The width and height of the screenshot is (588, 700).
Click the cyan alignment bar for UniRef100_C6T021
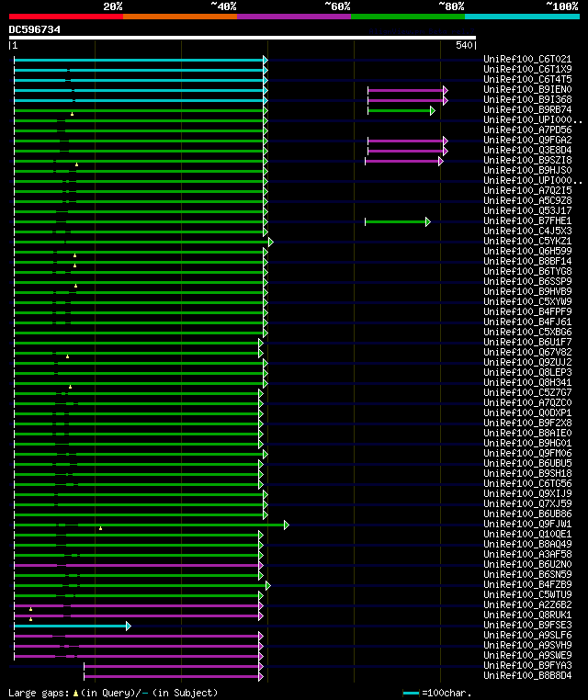pyautogui.click(x=139, y=60)
